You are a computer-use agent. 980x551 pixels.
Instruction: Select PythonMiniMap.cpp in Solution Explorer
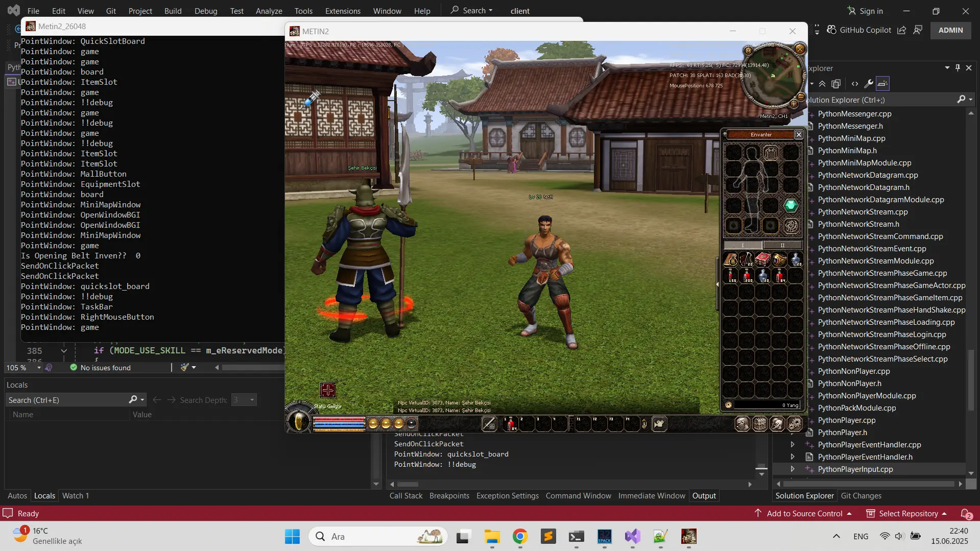tap(851, 138)
